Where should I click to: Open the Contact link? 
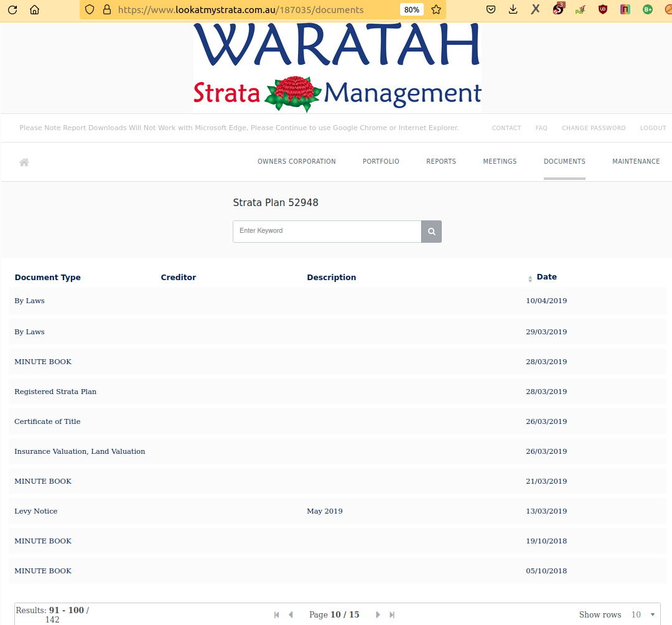pyautogui.click(x=506, y=128)
